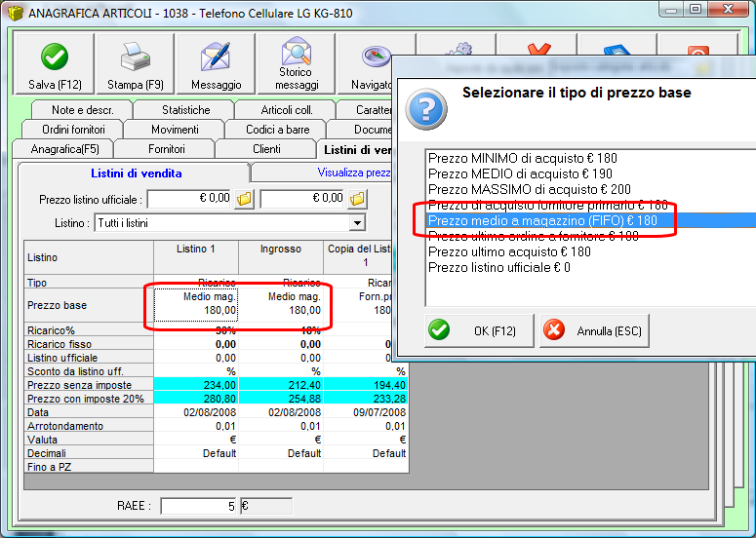Viewport: 756px width, 538px height.
Task: Expand the Listino dropdown arrow
Action: (x=357, y=223)
